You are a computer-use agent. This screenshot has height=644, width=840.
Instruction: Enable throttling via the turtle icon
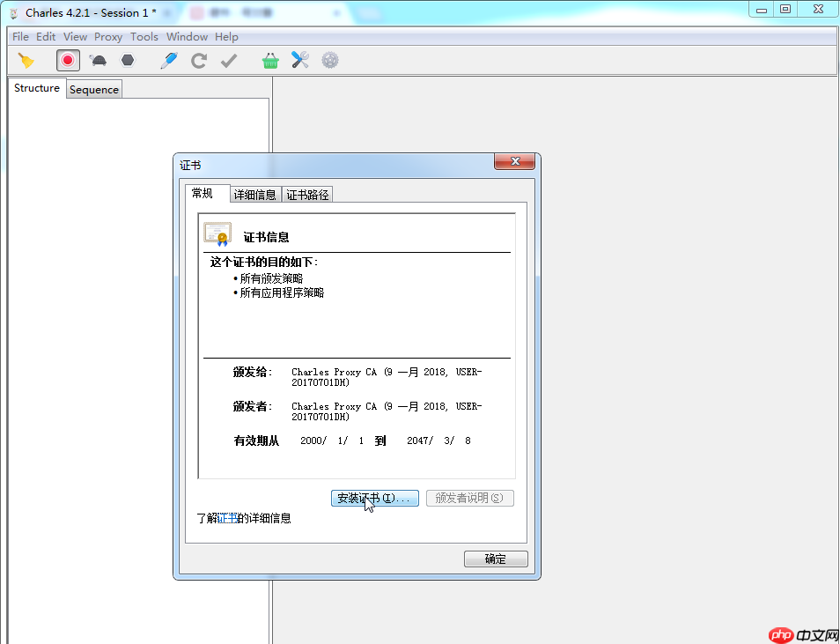coord(98,60)
